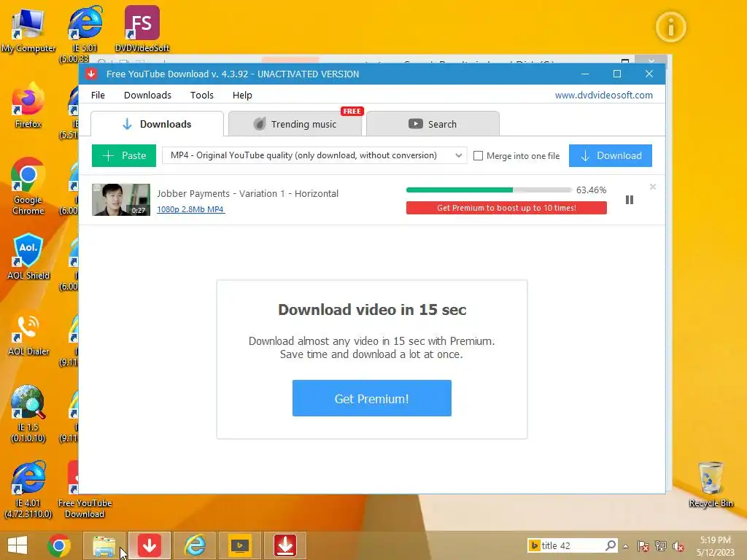The width and height of the screenshot is (747, 560).
Task: Open the File menu
Action: (98, 96)
